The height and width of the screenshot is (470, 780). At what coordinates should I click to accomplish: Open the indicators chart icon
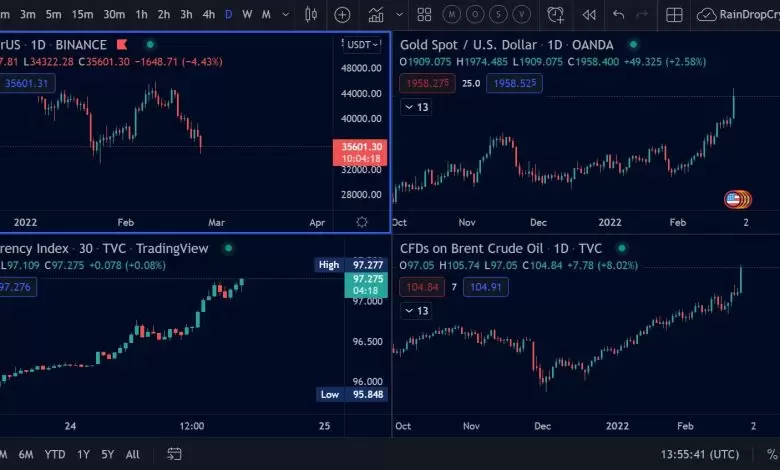(x=376, y=15)
